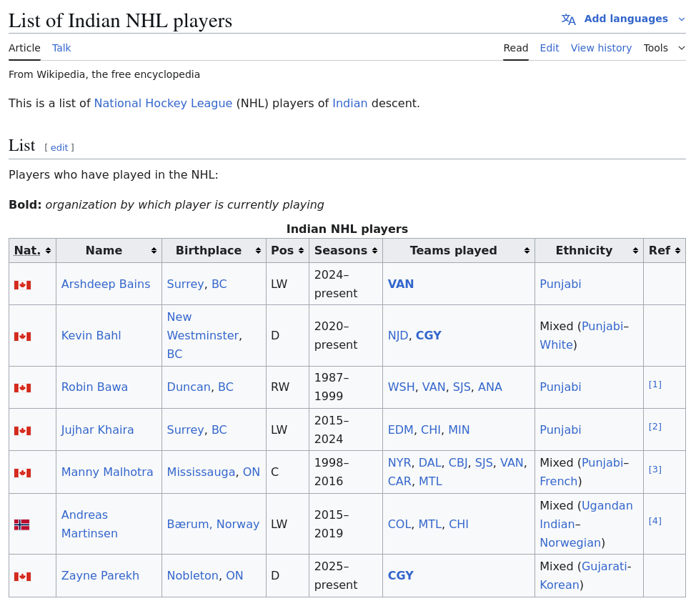Open COL team link

tap(399, 524)
